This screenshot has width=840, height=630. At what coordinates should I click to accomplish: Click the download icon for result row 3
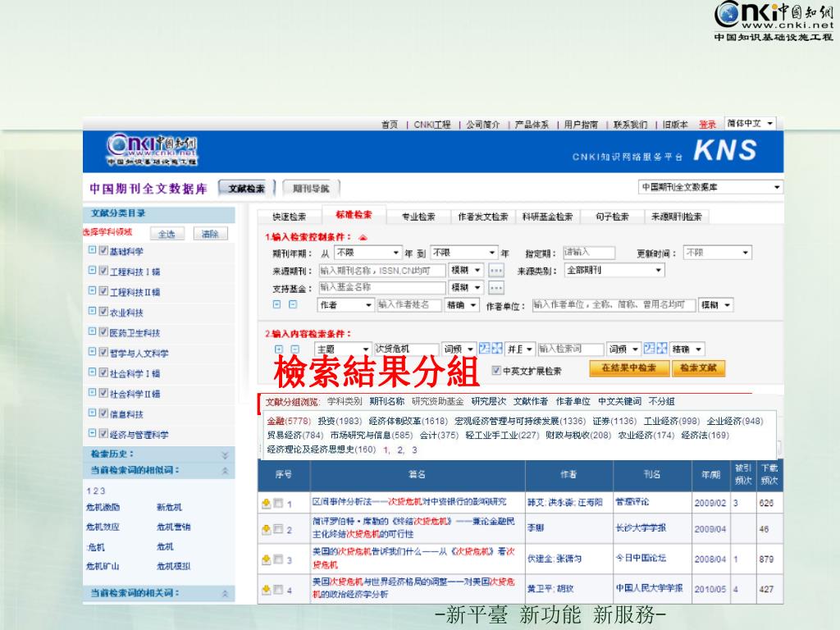pos(267,559)
